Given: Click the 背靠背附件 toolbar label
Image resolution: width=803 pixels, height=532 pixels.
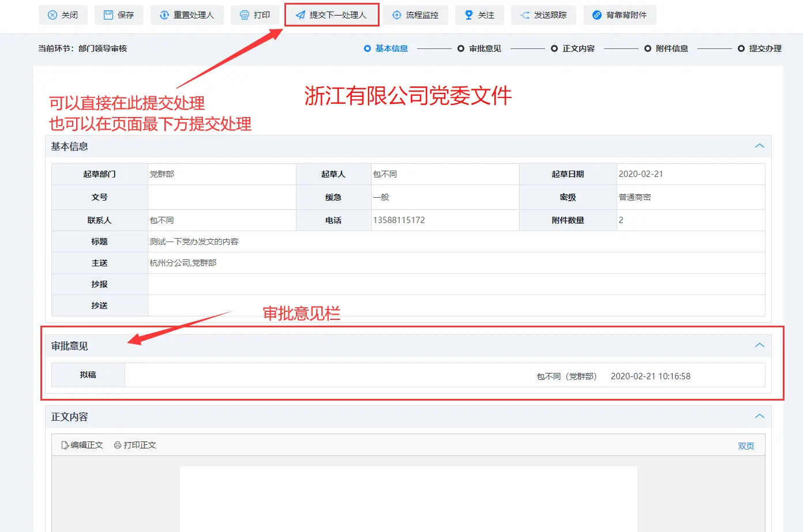Looking at the screenshot, I should point(626,15).
